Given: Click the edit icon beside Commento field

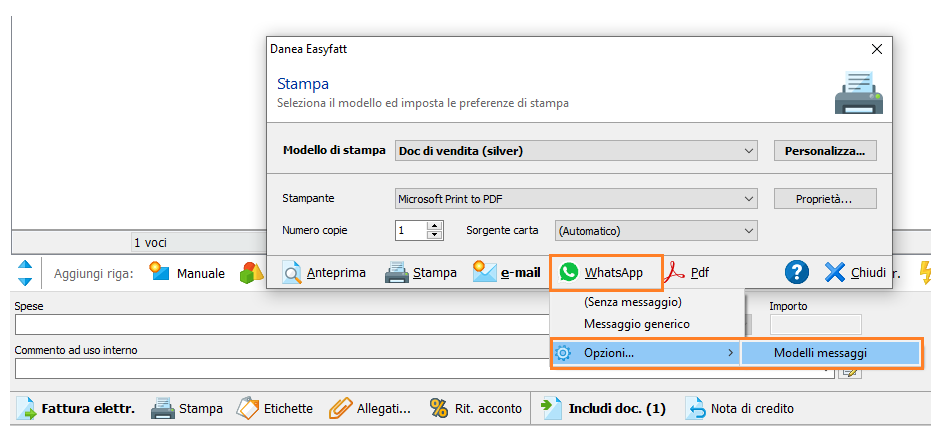Looking at the screenshot, I should (x=851, y=372).
